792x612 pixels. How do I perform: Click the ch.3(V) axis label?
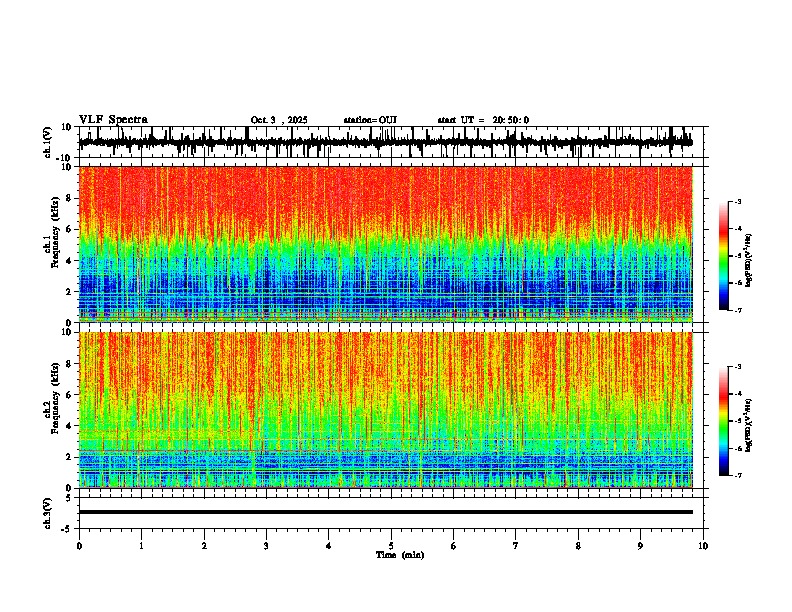click(48, 513)
